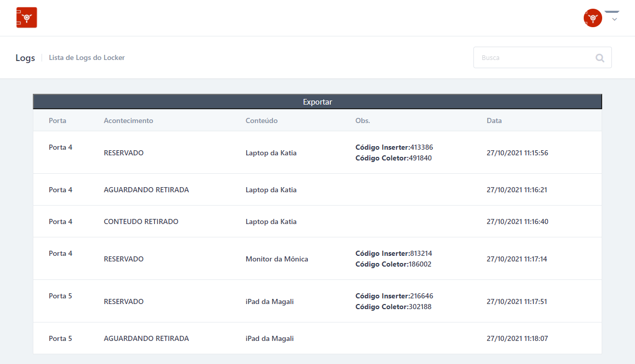The width and height of the screenshot is (635, 364).
Task: Click the Data column header
Action: 494,121
